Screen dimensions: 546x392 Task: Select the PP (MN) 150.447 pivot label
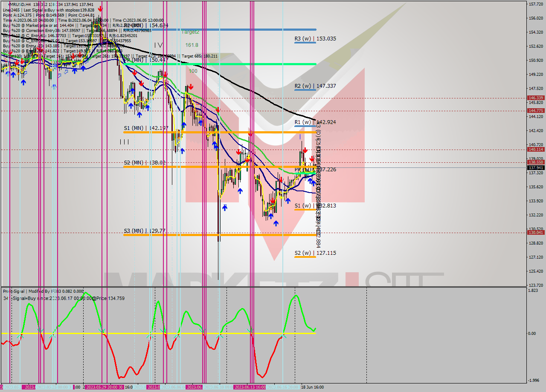[145, 60]
